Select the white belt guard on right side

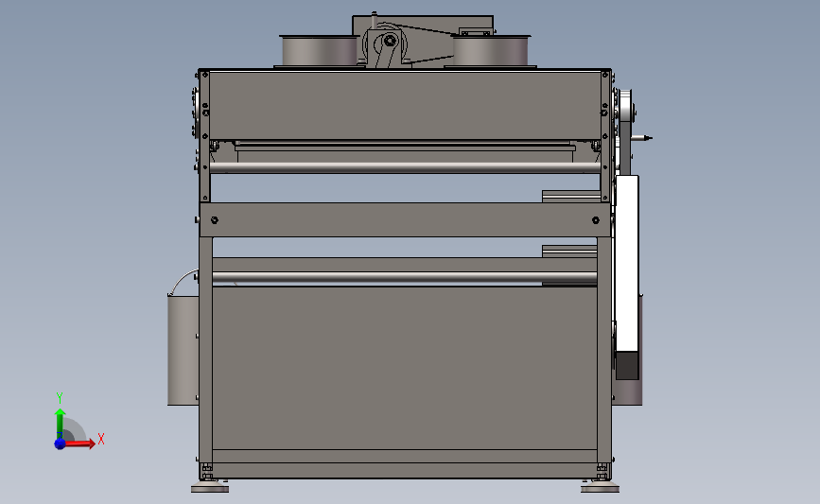(x=626, y=264)
